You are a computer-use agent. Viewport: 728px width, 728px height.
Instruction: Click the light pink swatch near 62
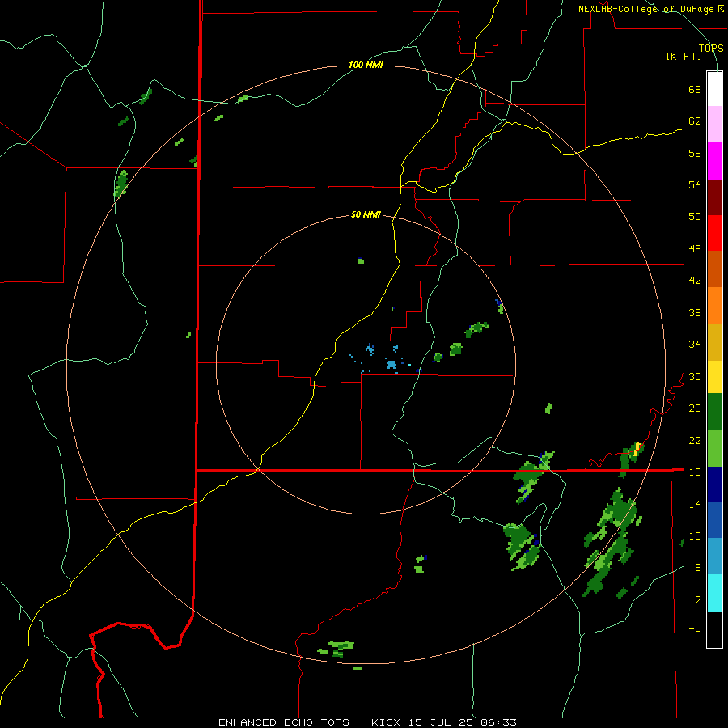[x=714, y=124]
